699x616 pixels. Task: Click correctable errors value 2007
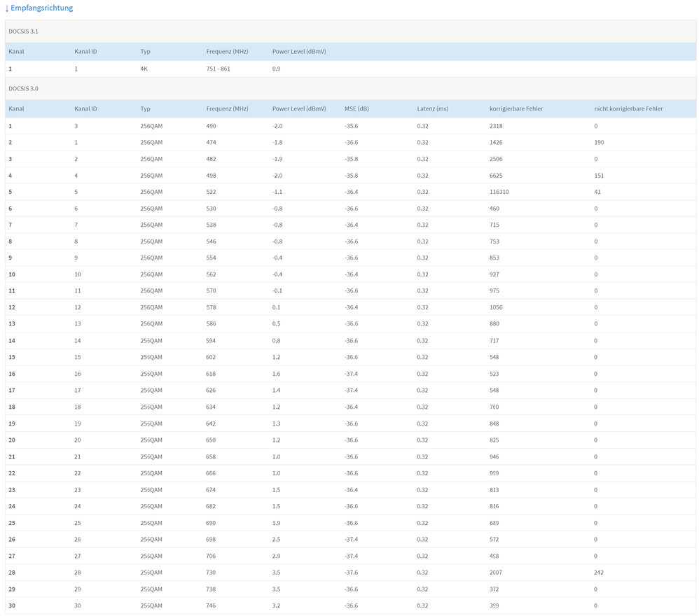496,573
